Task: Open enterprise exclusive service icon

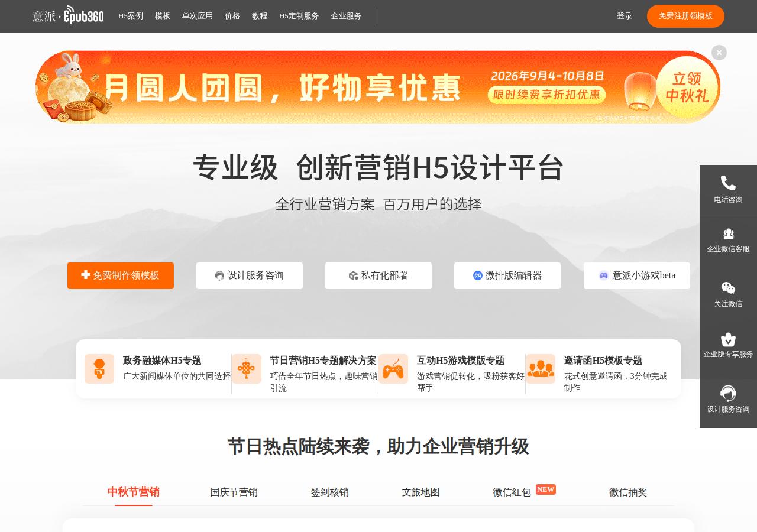Action: [x=728, y=340]
